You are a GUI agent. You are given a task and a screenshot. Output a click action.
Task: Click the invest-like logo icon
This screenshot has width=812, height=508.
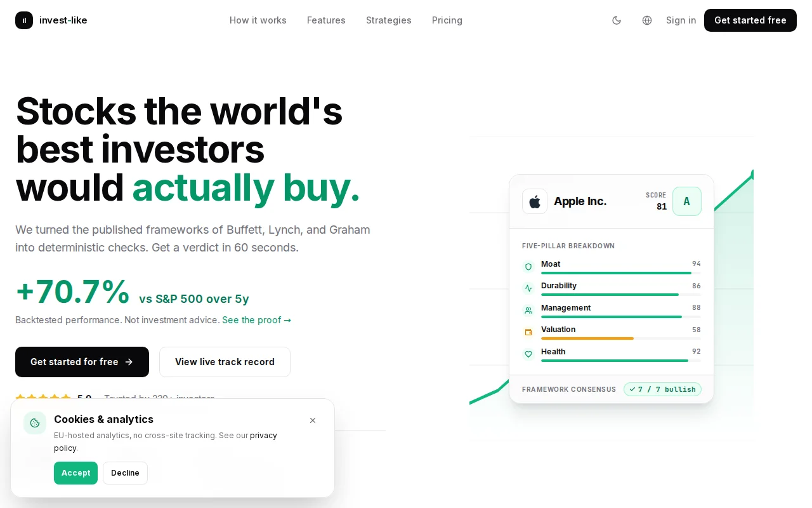[x=24, y=20]
